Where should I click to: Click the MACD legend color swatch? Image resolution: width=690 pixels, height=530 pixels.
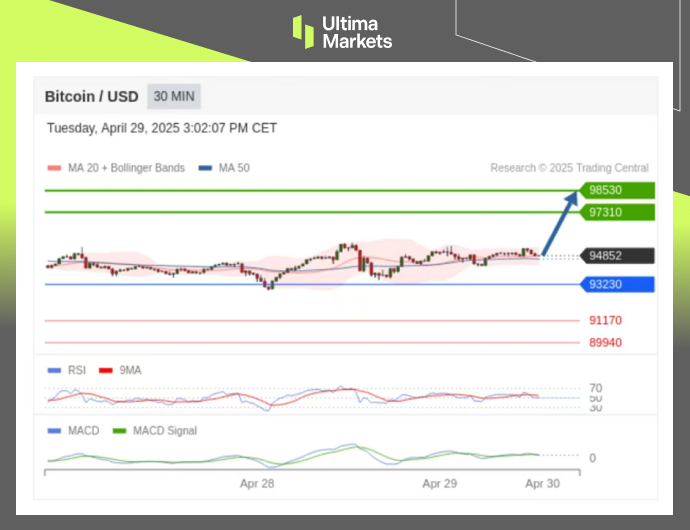click(54, 431)
